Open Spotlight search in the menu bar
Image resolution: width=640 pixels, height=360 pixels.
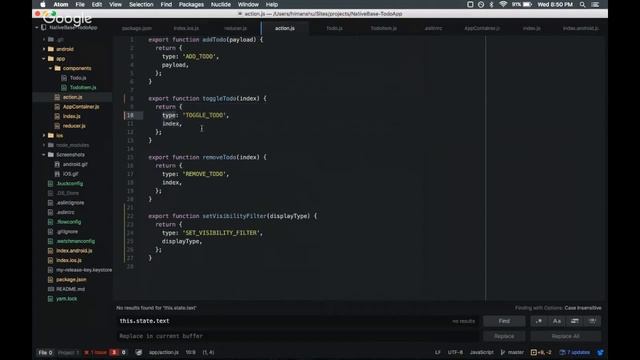point(582,4)
